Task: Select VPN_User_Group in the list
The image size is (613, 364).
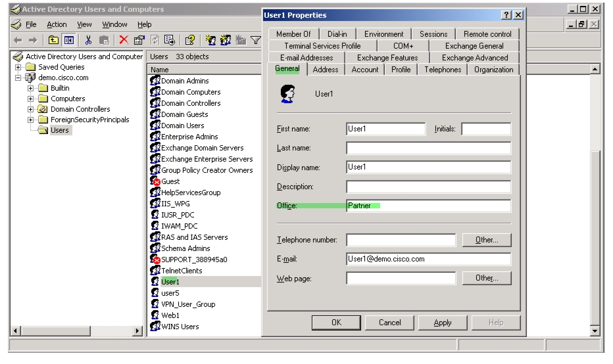Action: [x=188, y=304]
